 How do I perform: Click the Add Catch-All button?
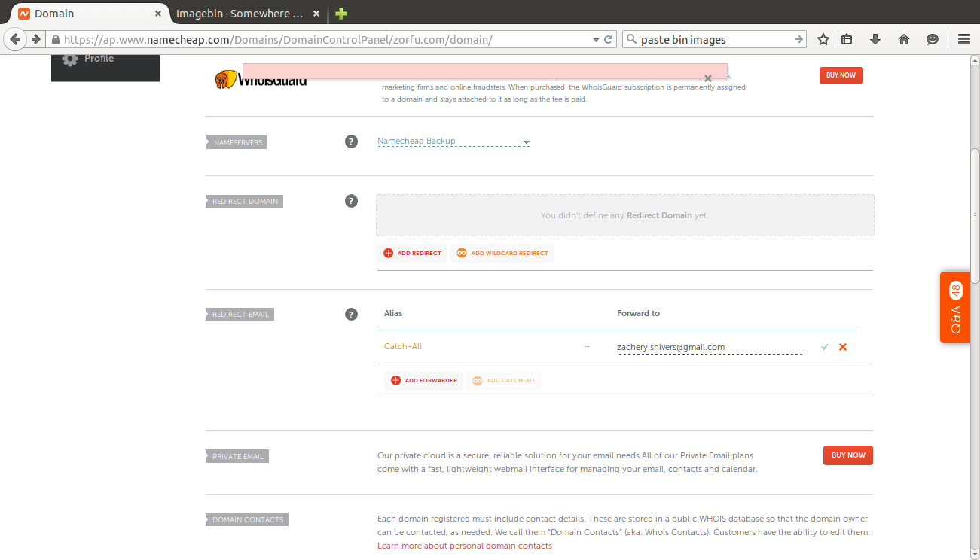(503, 381)
